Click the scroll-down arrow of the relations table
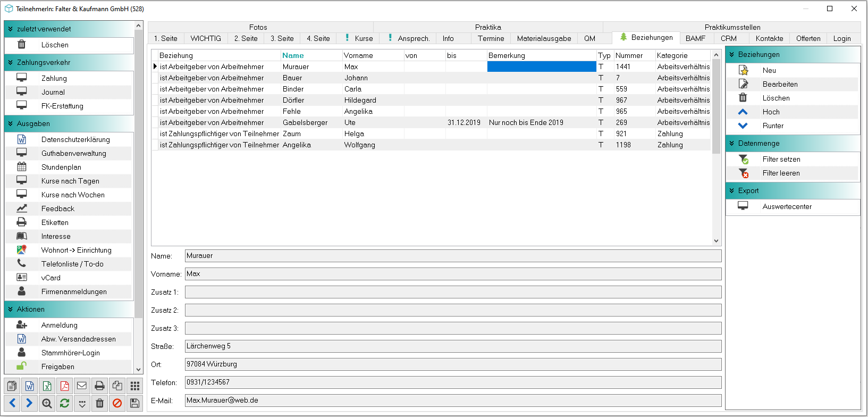Screen dimensions: 868x417 (x=716, y=241)
